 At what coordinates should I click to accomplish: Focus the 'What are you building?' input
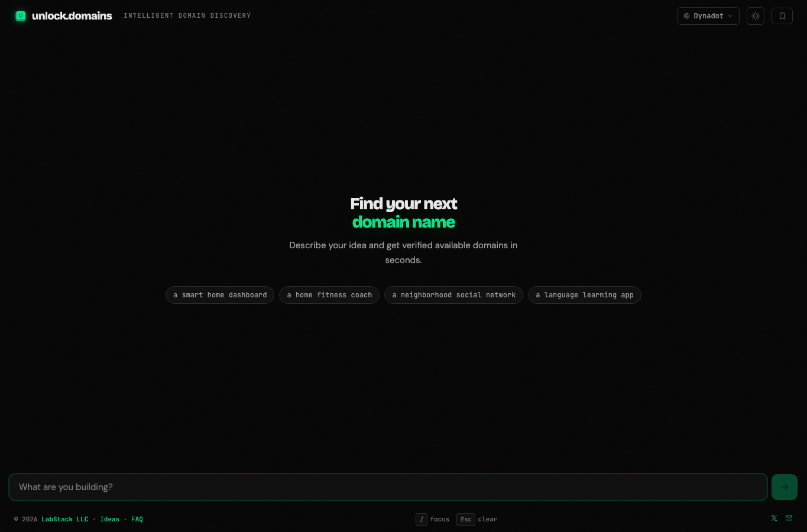click(x=388, y=487)
